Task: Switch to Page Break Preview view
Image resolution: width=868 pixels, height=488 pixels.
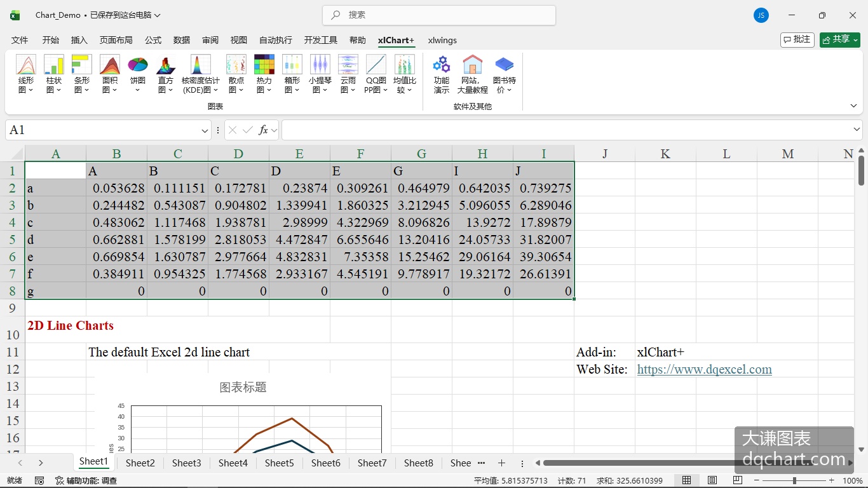Action: [738, 480]
